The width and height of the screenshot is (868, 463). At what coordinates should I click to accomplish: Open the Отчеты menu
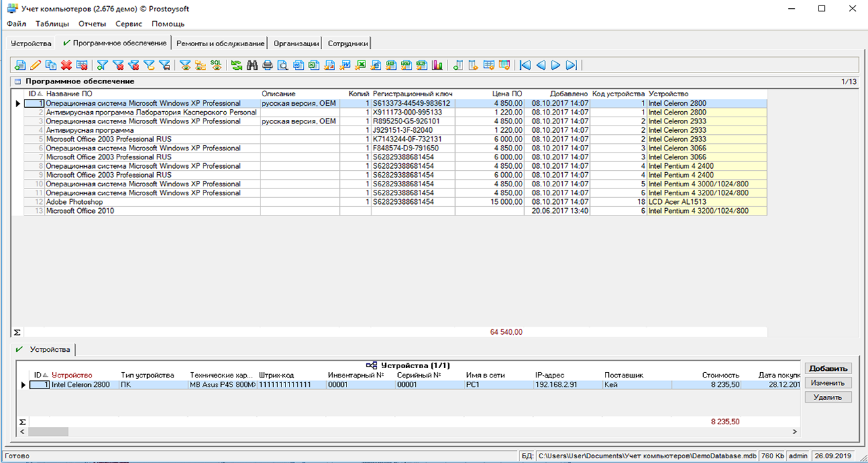92,24
